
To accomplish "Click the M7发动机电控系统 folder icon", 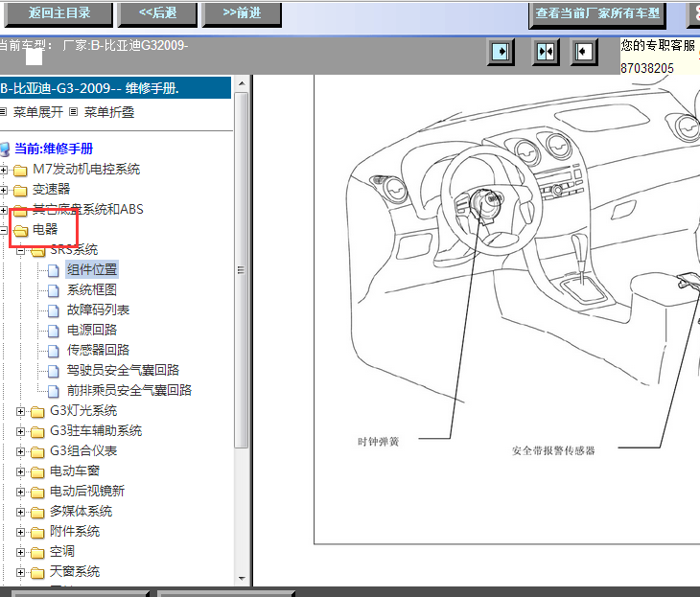I will tap(20, 171).
